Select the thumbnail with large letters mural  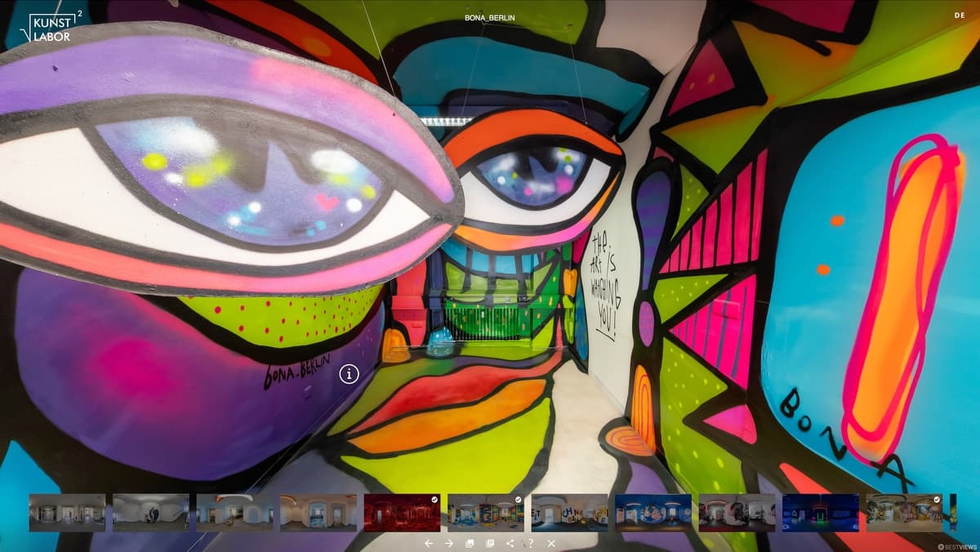coord(569,513)
